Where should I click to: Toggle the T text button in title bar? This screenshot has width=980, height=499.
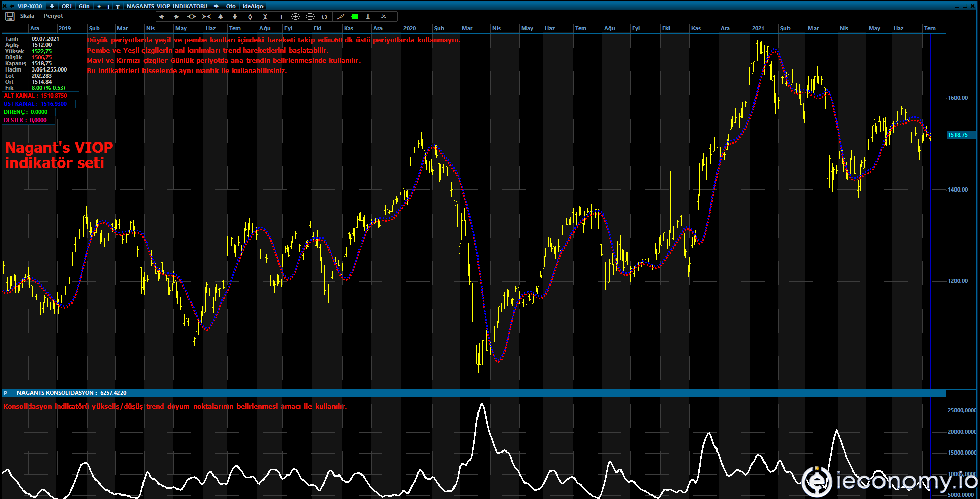pos(118,6)
